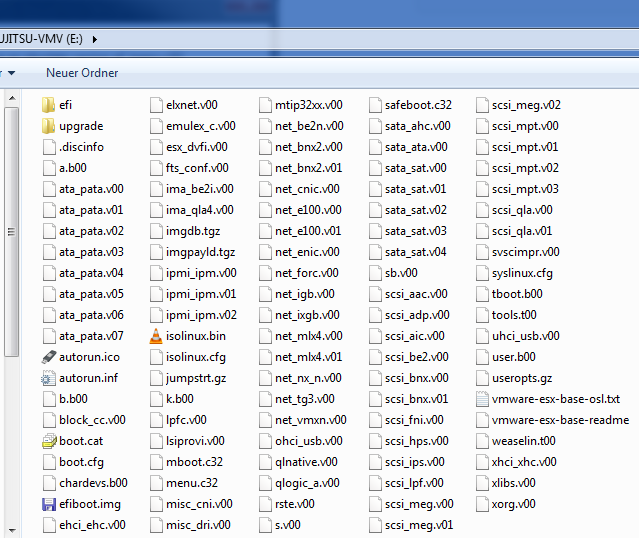Click the imgdb.tgz file icon
The width and height of the screenshot is (639, 538).
(156, 231)
